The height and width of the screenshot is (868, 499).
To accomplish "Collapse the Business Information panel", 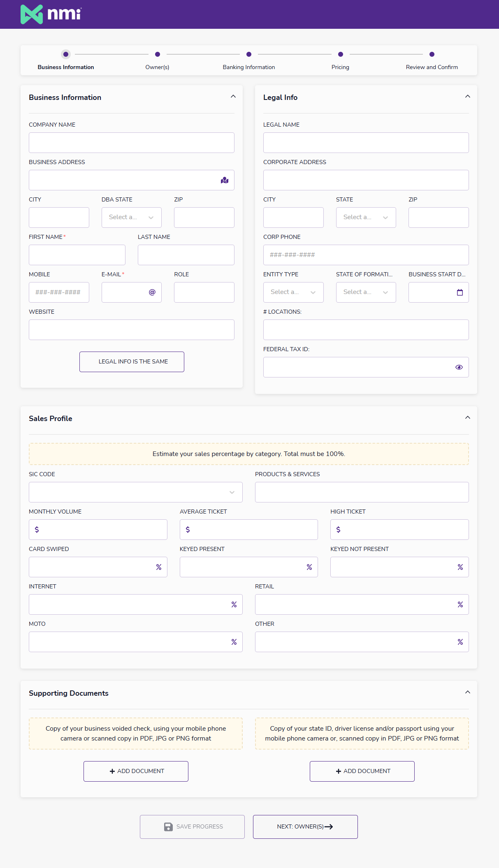I will pyautogui.click(x=233, y=96).
